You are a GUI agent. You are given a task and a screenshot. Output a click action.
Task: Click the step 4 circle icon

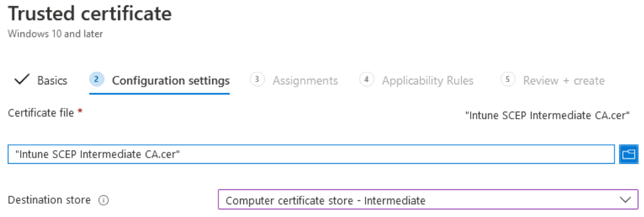(366, 80)
